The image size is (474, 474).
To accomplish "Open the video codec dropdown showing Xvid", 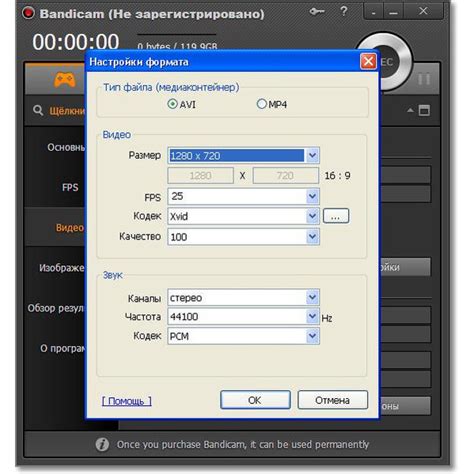I will click(x=243, y=216).
